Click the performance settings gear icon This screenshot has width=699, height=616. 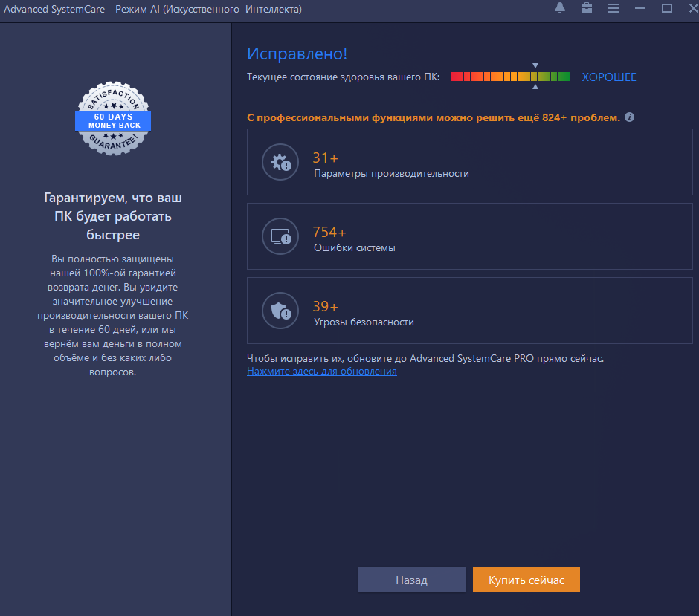[x=280, y=162]
